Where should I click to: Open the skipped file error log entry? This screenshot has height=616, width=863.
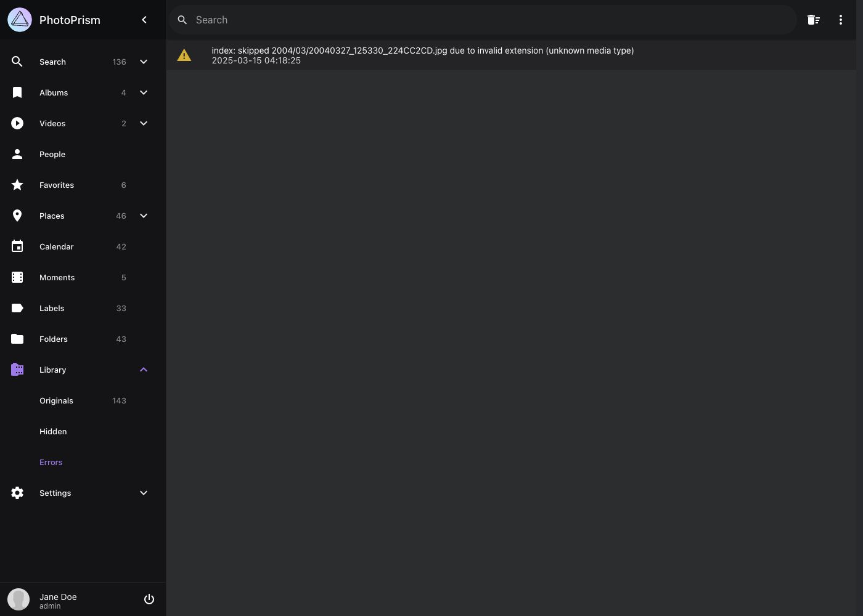(422, 55)
